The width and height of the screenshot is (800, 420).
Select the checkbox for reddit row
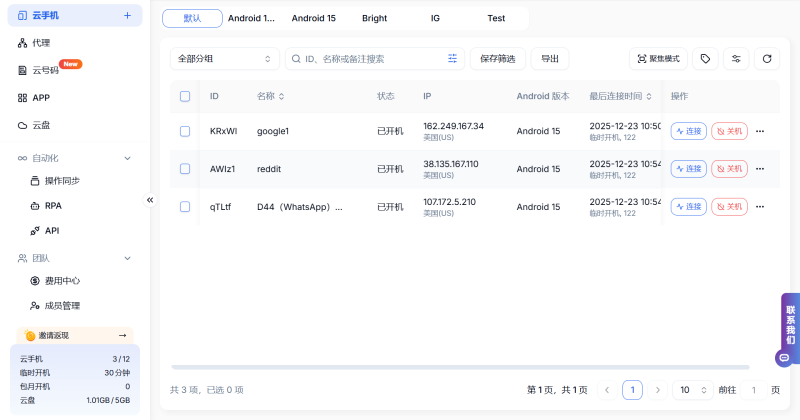point(185,169)
